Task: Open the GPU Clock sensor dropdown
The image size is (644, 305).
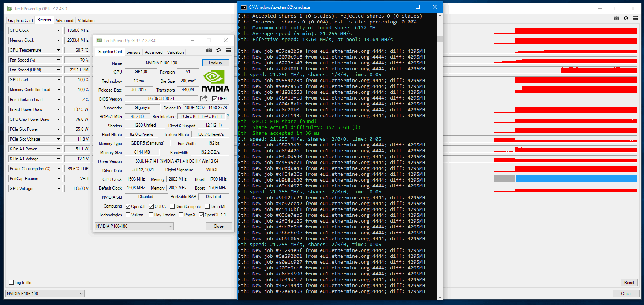Action: [58, 30]
